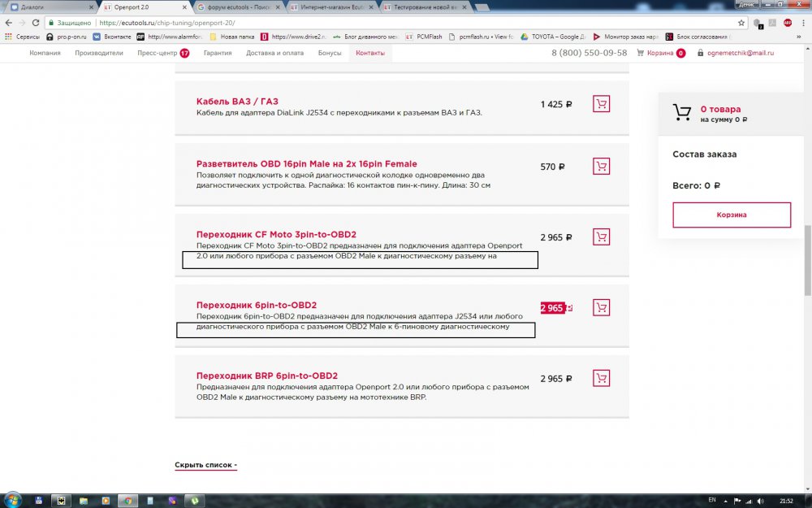812x508 pixels.
Task: Reload the page in the browser
Action: coord(37,23)
